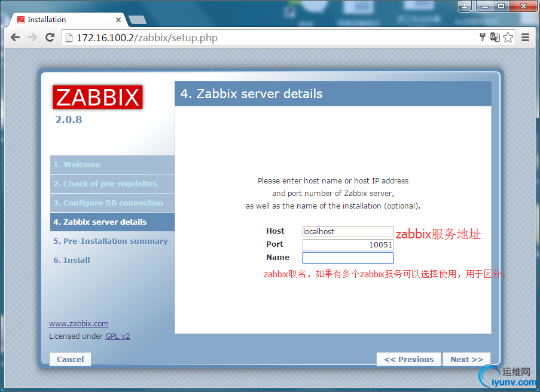Screen dimensions: 540x392
Task: Close the Installation tab
Action: [118, 20]
